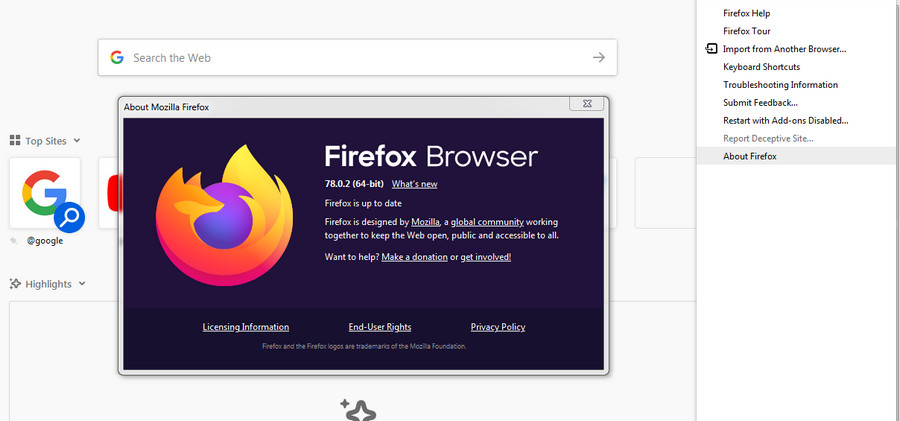Open Troubleshooting Information

[x=798, y=84]
